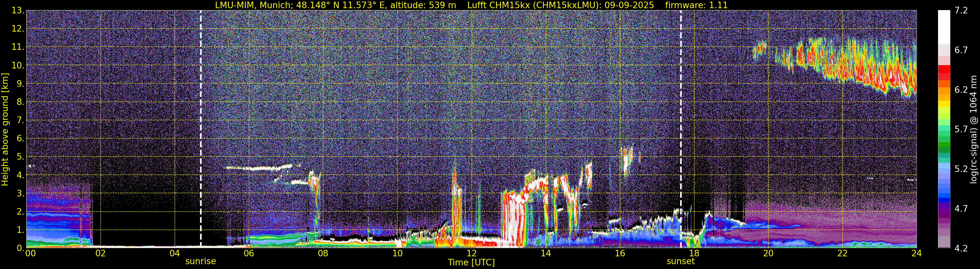Click the 'Time [UTC]' axis label

pyautogui.click(x=471, y=262)
